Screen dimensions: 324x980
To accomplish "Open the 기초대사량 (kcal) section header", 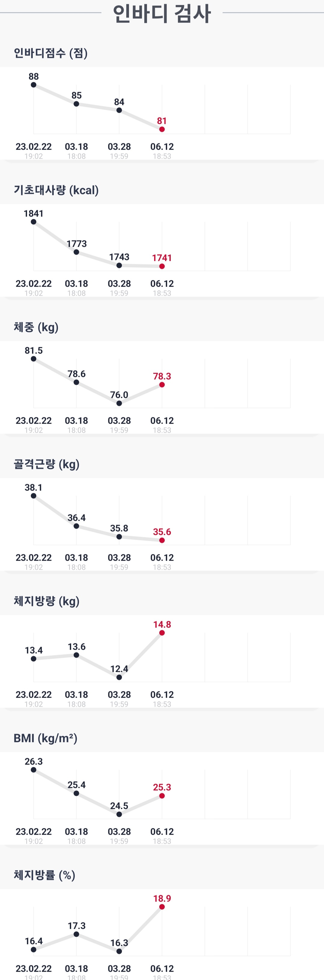I will pos(56,190).
